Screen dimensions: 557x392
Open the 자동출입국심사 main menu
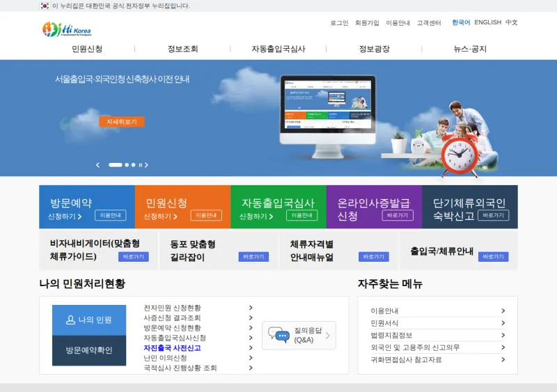tap(278, 49)
